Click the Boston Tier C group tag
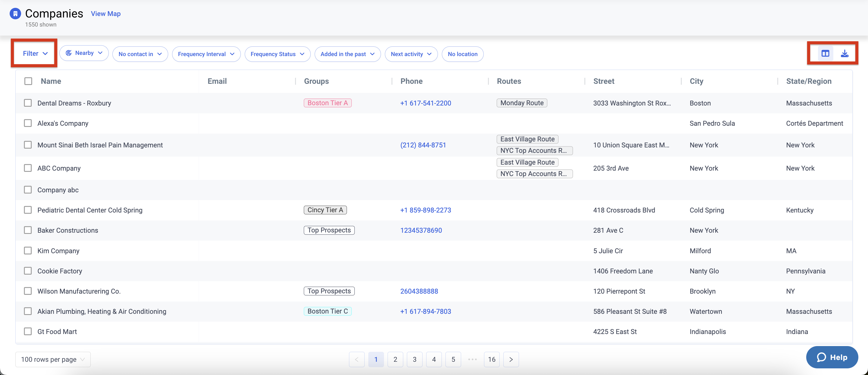Screen dimensions: 868x375 click(x=328, y=311)
